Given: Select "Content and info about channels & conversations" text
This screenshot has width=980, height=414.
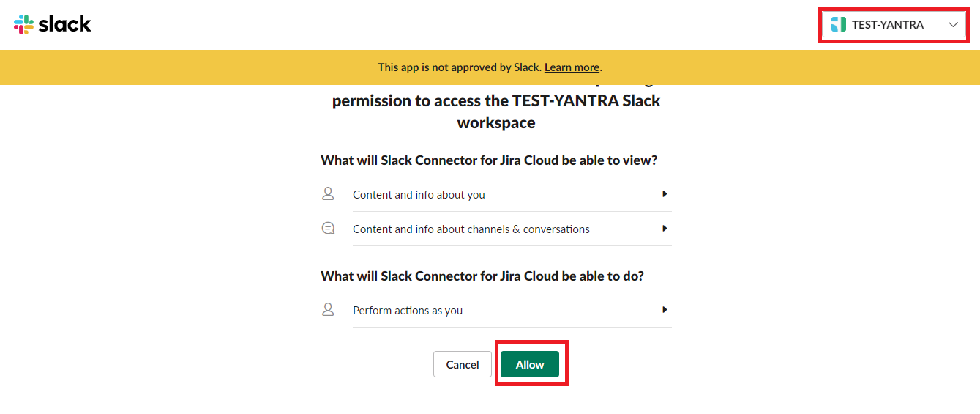Looking at the screenshot, I should pos(471,229).
